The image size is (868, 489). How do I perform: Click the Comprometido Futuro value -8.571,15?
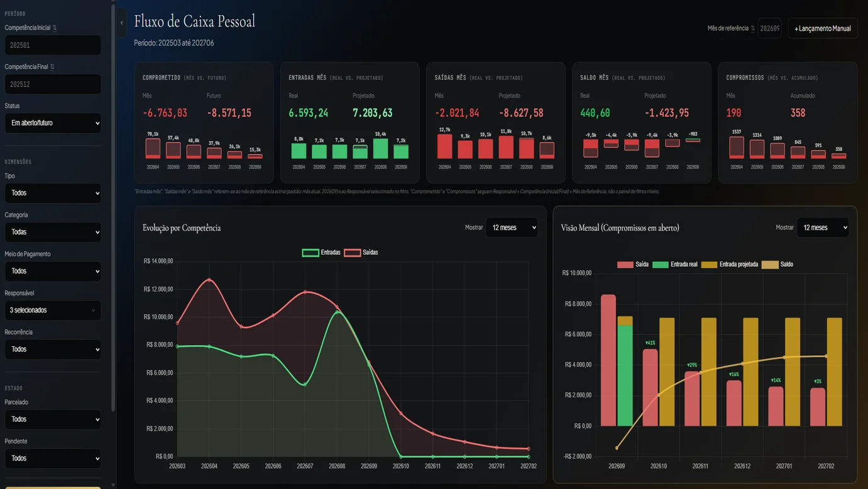(229, 113)
